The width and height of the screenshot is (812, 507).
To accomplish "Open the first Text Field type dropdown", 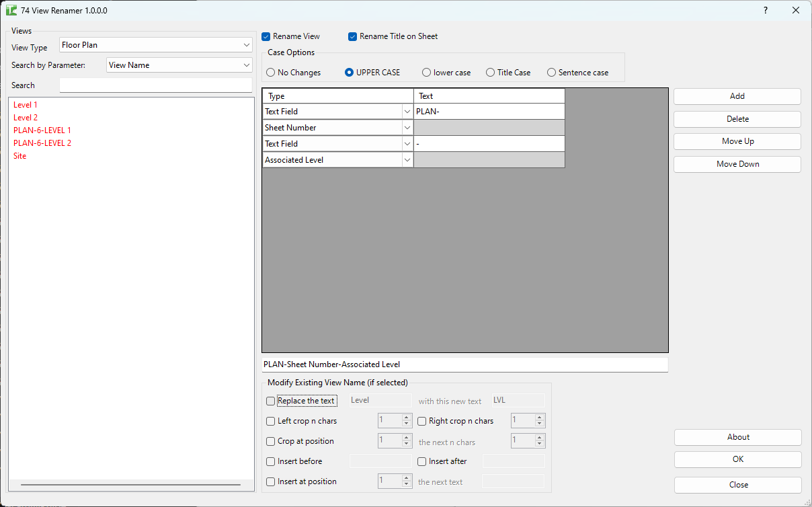I will tap(407, 111).
